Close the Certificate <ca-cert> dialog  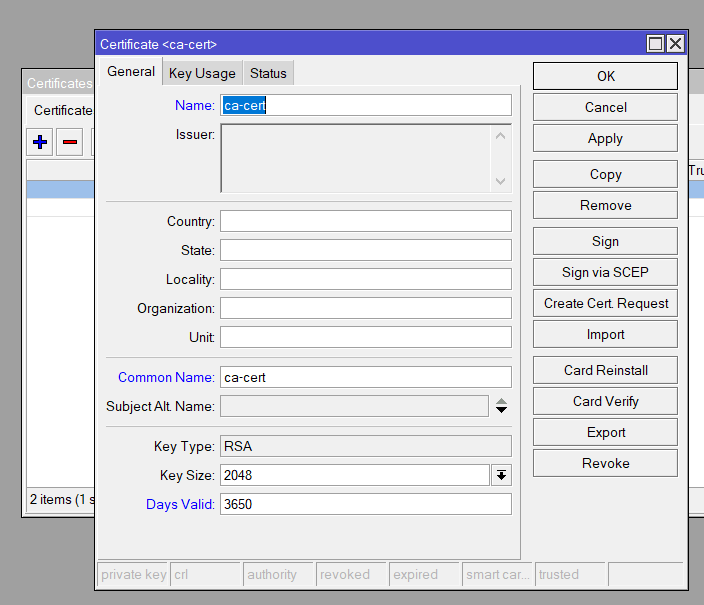pos(675,44)
